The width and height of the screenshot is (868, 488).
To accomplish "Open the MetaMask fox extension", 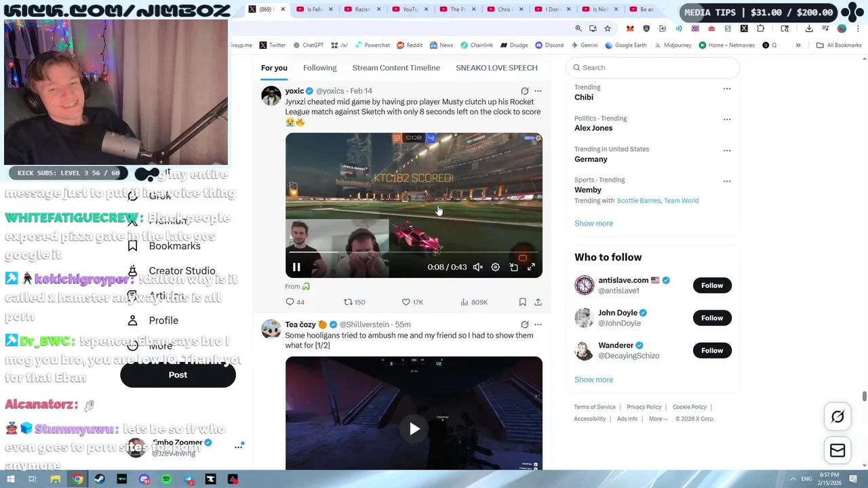I will [x=630, y=28].
